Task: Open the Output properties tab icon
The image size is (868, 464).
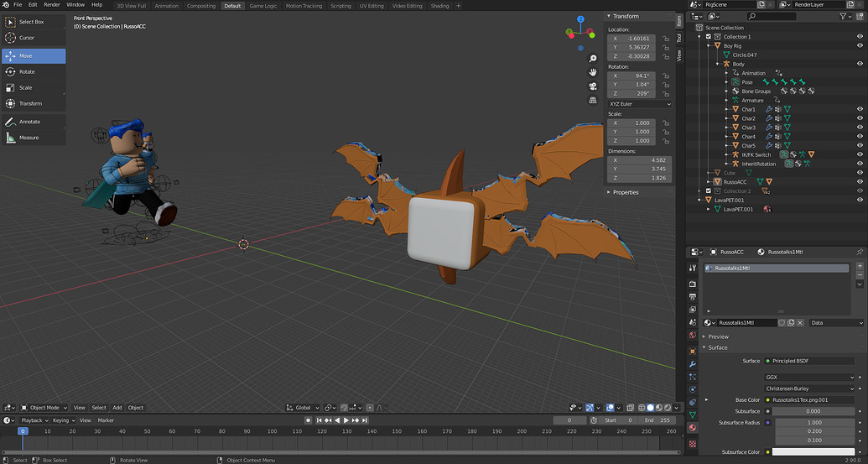Action: pos(693,297)
